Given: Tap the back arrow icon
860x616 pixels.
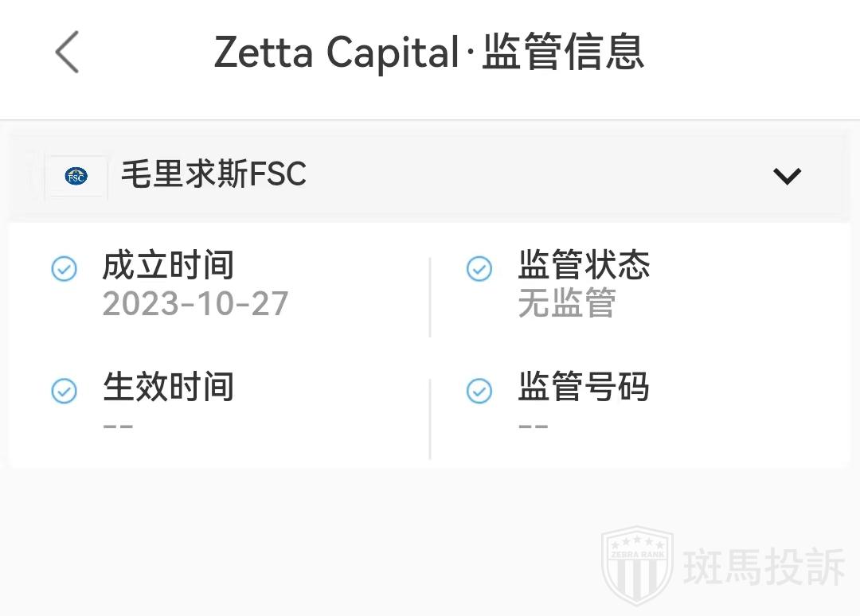Looking at the screenshot, I should click(x=67, y=53).
